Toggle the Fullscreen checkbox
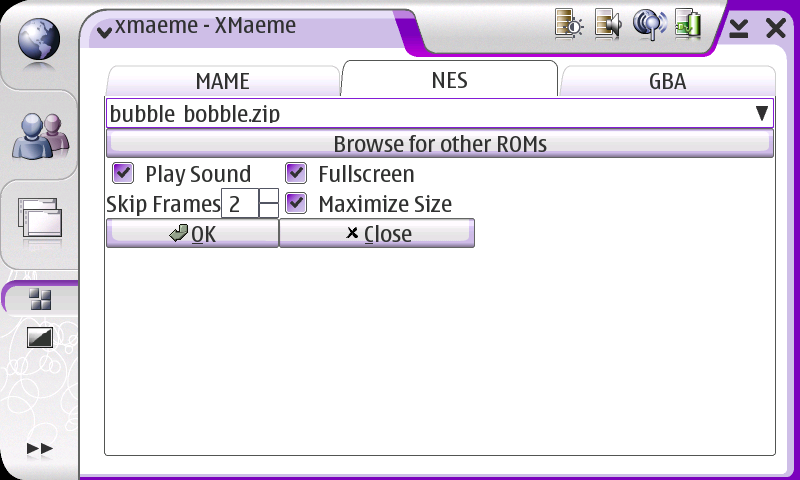 [296, 173]
